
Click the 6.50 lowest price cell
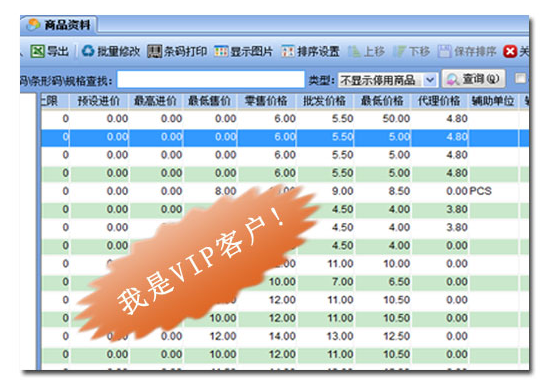399,282
